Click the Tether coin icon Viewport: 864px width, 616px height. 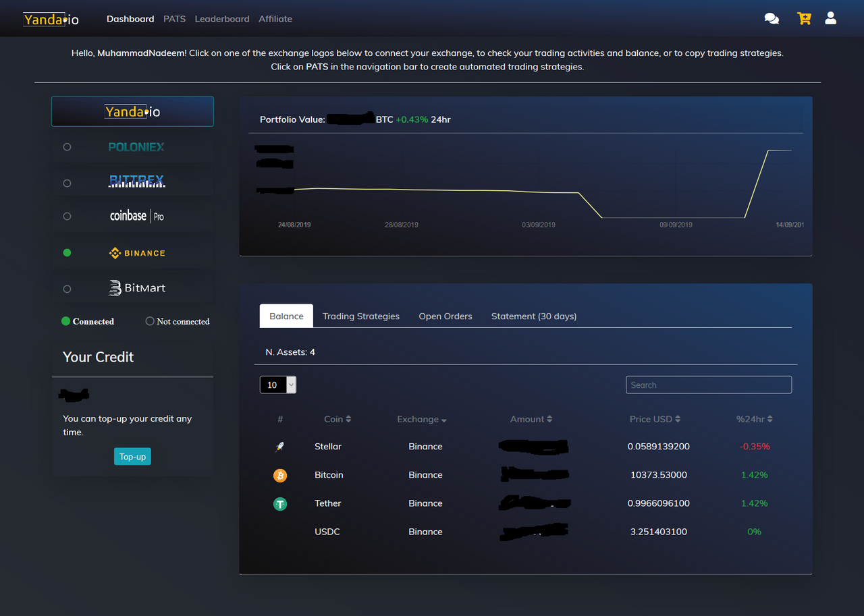point(280,504)
